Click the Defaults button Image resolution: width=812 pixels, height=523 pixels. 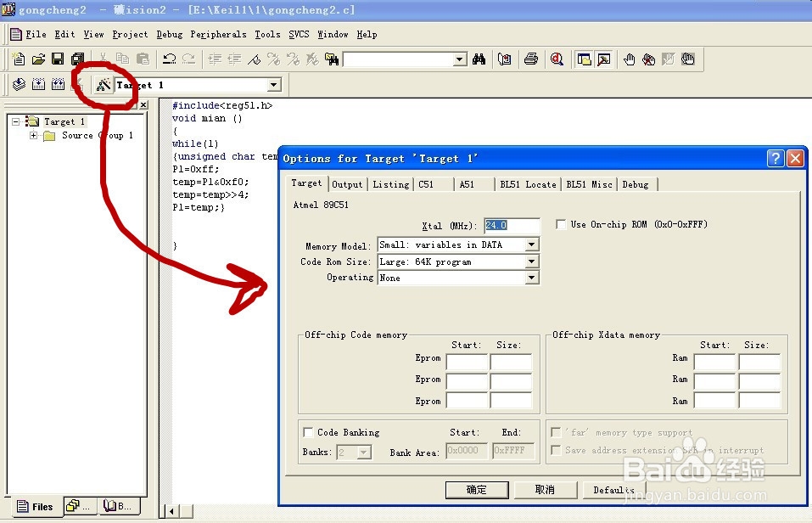click(613, 490)
